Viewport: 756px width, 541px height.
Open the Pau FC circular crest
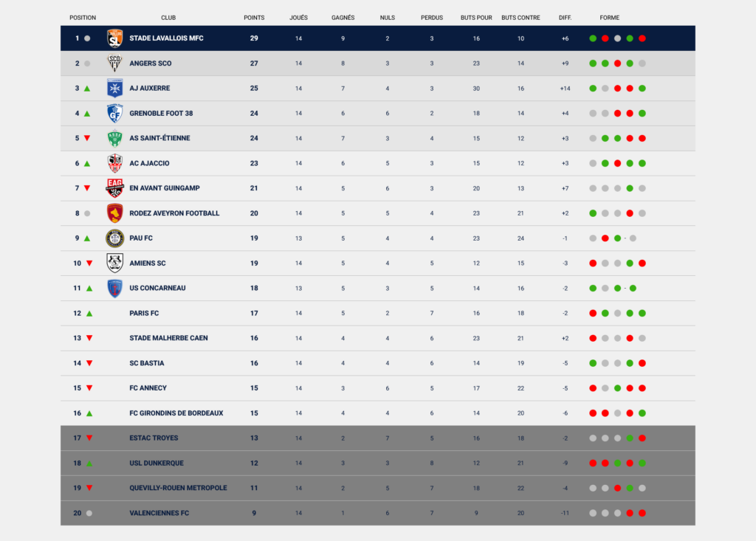pos(114,238)
